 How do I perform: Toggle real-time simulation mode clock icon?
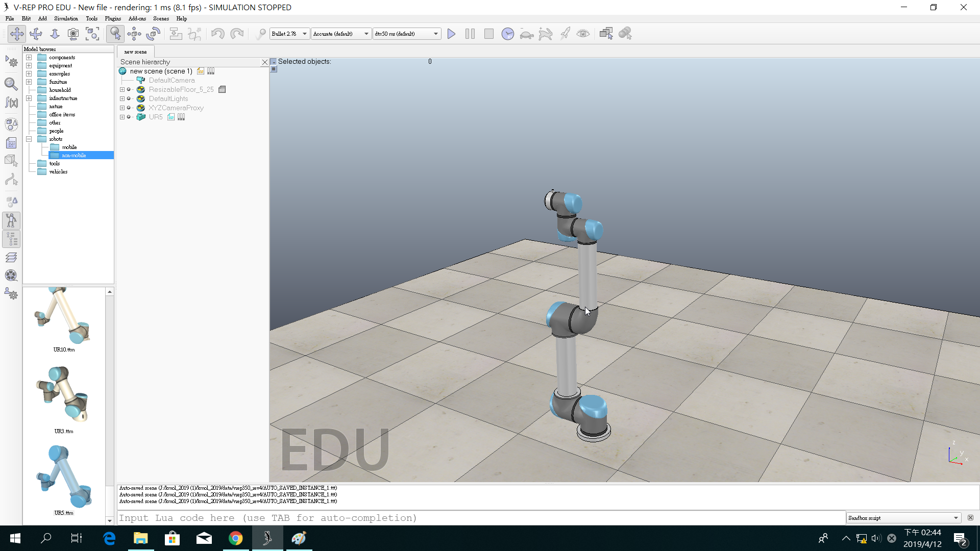click(x=507, y=34)
